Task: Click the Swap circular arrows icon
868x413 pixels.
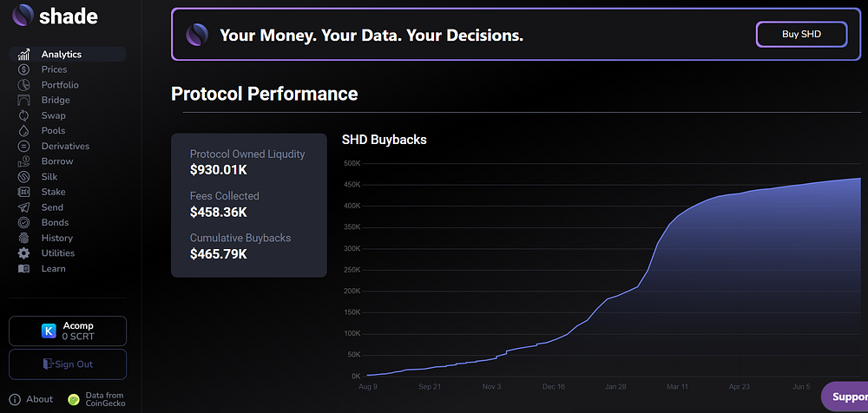Action: (x=23, y=115)
